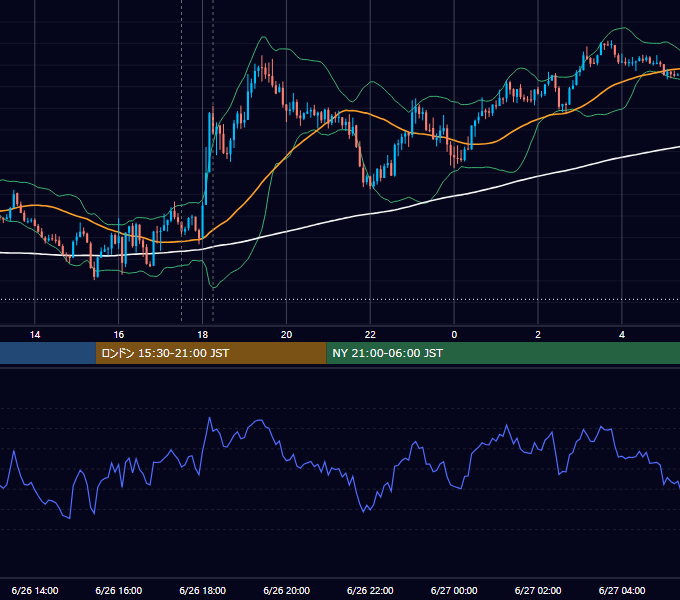Click the 6/26 14:00 date label

click(x=35, y=590)
